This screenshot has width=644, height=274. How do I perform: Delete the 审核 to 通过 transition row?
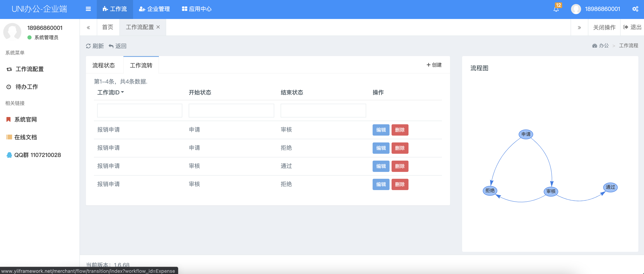pyautogui.click(x=400, y=166)
